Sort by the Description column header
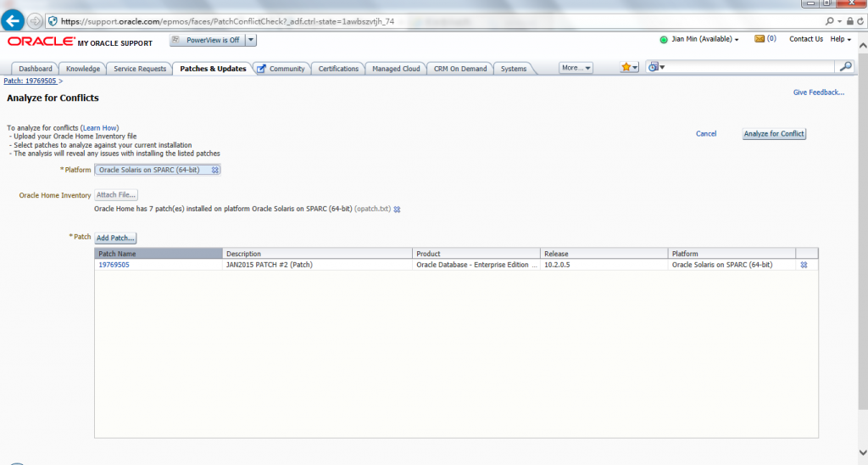Image resolution: width=868 pixels, height=465 pixels. 317,253
